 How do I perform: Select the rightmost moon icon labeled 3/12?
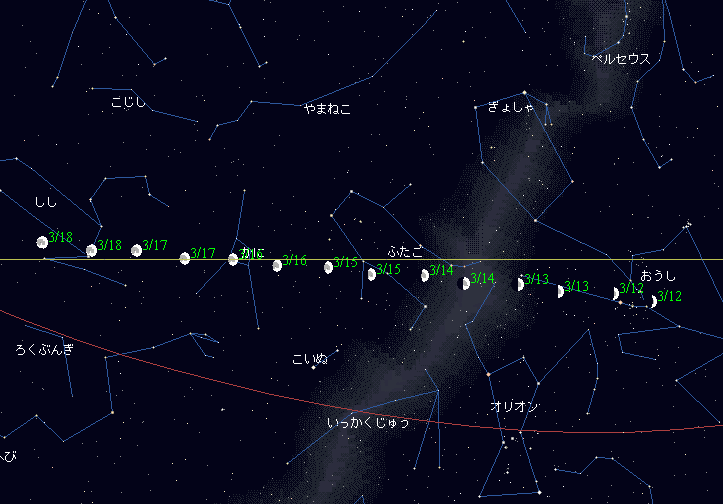(x=654, y=301)
